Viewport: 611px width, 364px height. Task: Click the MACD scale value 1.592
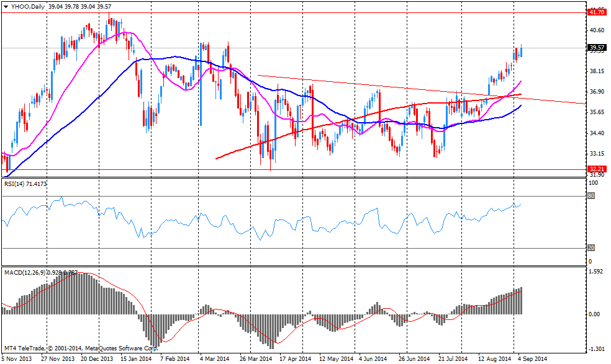596,272
